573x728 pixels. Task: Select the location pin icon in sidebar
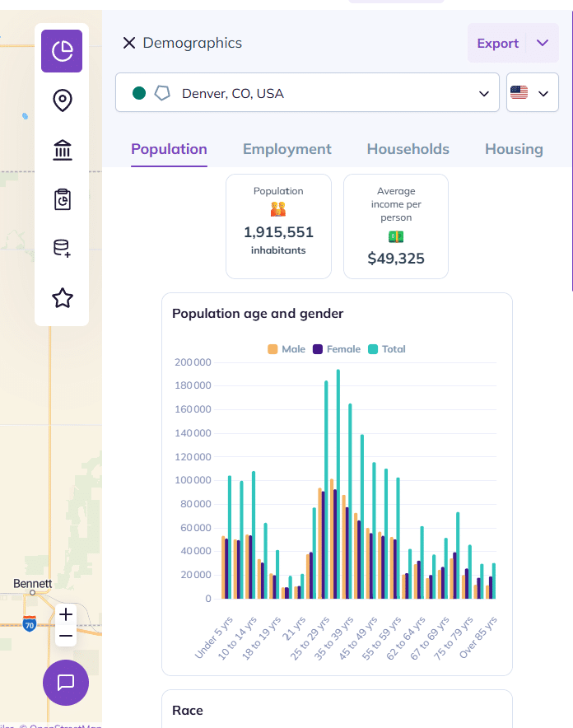[x=62, y=100]
